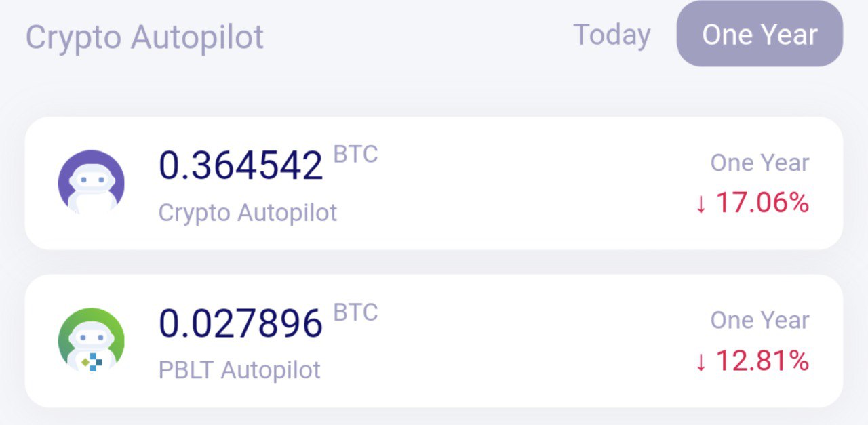Click the green PBLT Autopilot robot icon

pos(91,341)
